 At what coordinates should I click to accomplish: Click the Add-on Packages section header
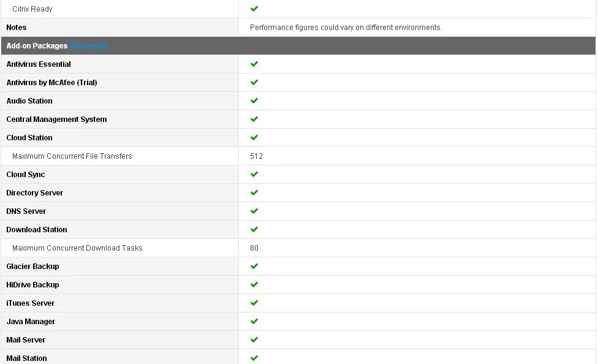298,46
